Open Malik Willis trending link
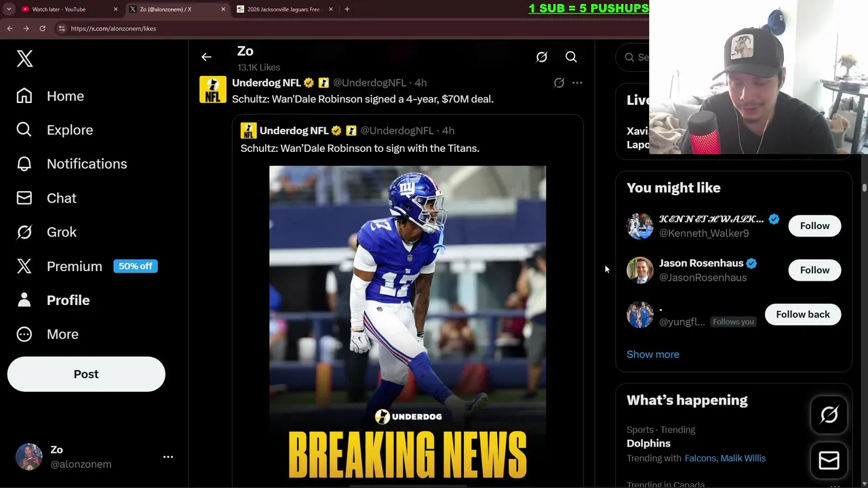868x488 pixels. pyautogui.click(x=743, y=458)
